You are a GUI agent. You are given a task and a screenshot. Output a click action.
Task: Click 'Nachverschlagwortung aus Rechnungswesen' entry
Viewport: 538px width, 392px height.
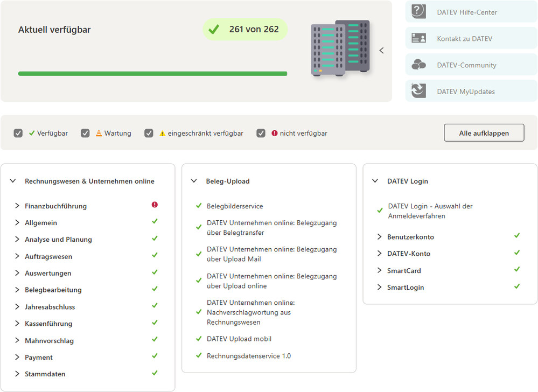pyautogui.click(x=251, y=312)
